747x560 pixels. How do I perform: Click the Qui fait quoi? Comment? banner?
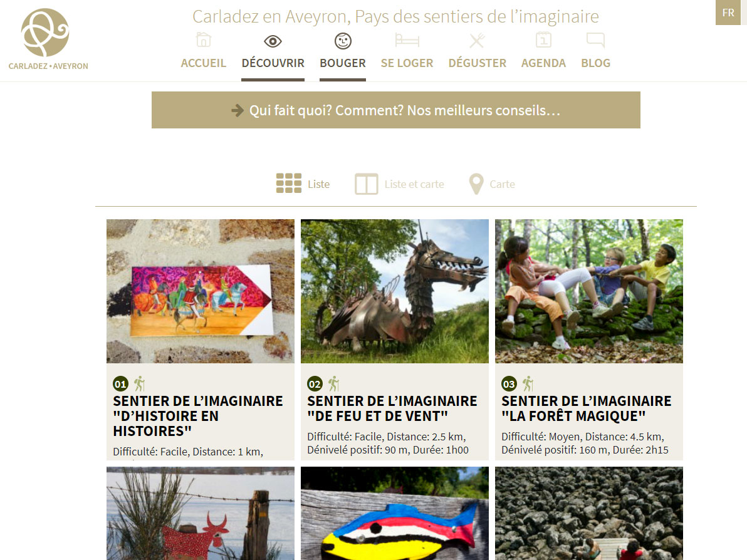[x=396, y=110]
